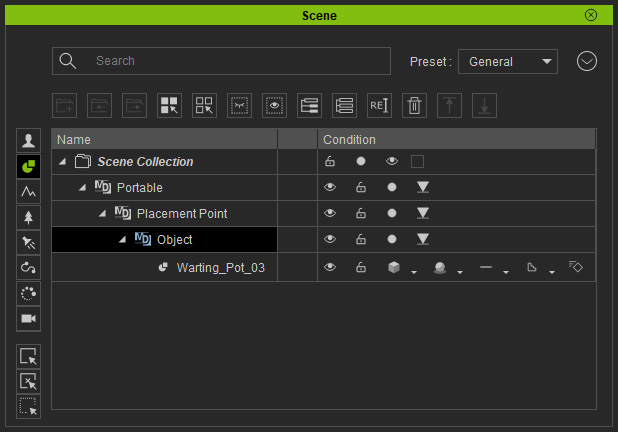Click the trash delete icon in toolbar
This screenshot has height=432, width=618.
click(x=414, y=105)
